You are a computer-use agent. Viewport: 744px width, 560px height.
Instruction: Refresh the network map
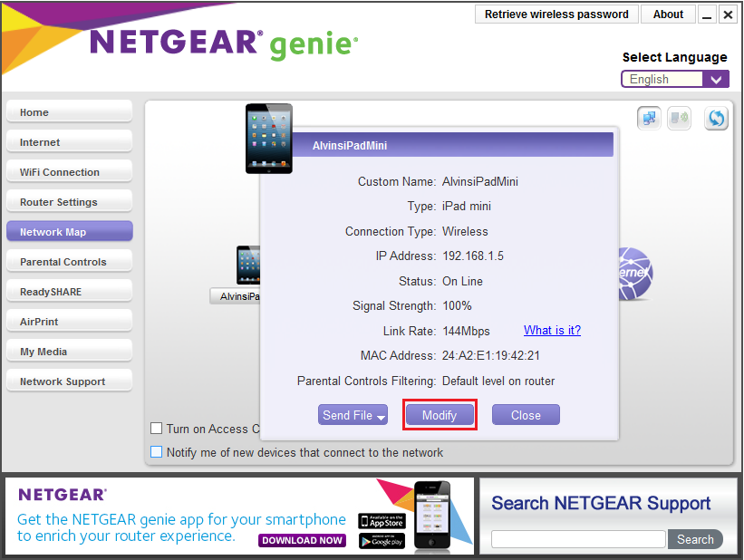click(x=716, y=118)
